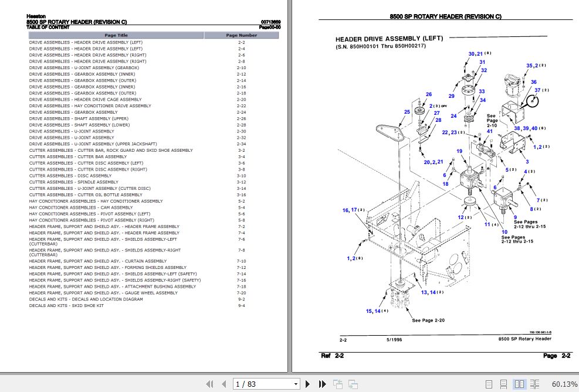Click part callout 29 in the diagram
579x392 pixels.
point(451,96)
